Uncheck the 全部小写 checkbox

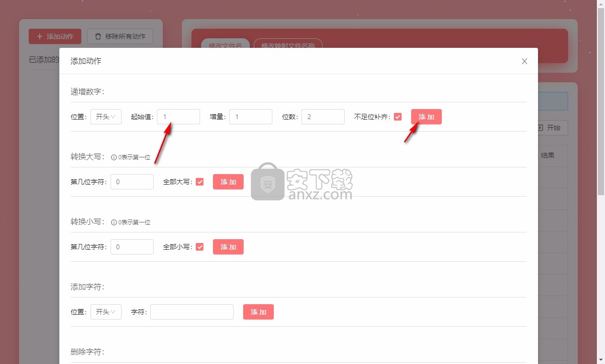click(x=200, y=247)
